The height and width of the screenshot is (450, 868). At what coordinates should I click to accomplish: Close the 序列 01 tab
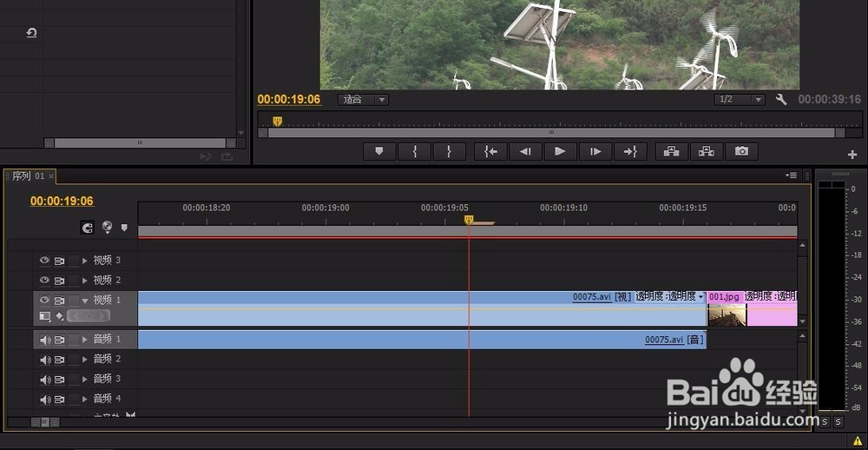pyautogui.click(x=51, y=176)
